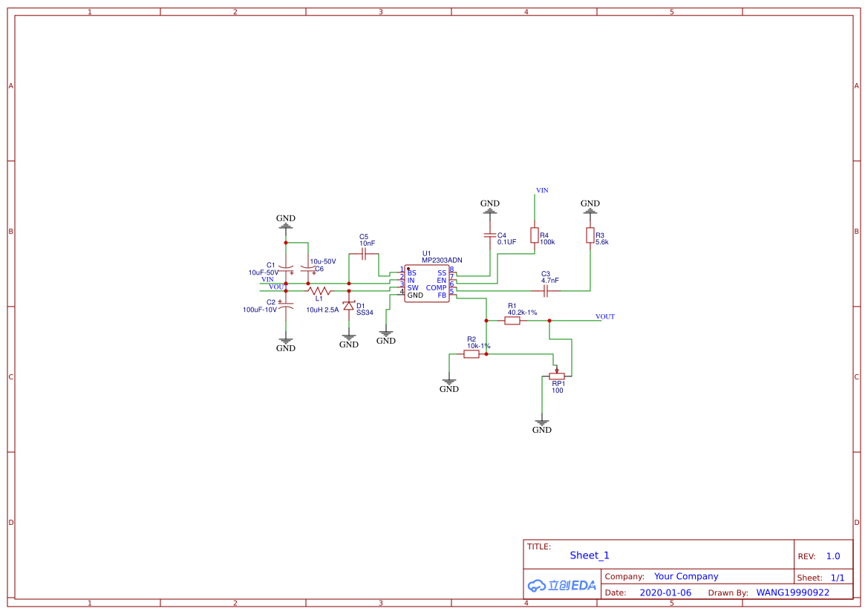Click the Sheet number 1/1

(838, 578)
